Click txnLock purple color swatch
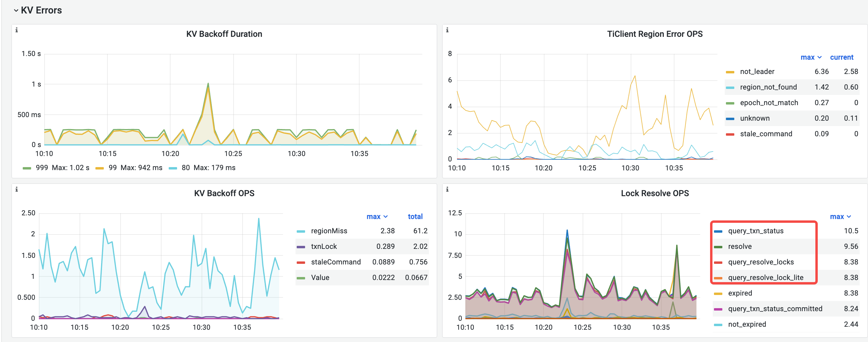This screenshot has height=342, width=868. coord(301,247)
